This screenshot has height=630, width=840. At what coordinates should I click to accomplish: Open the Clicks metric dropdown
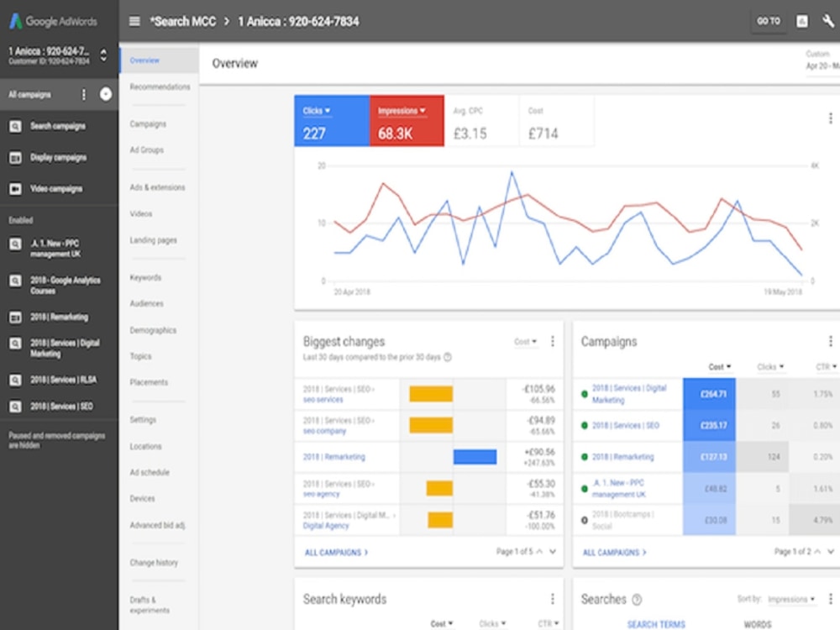[x=317, y=111]
